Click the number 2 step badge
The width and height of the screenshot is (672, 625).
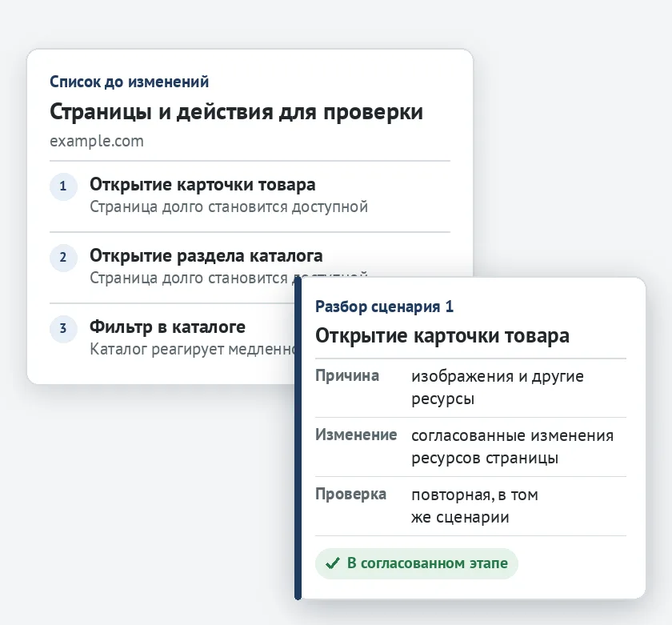63,258
